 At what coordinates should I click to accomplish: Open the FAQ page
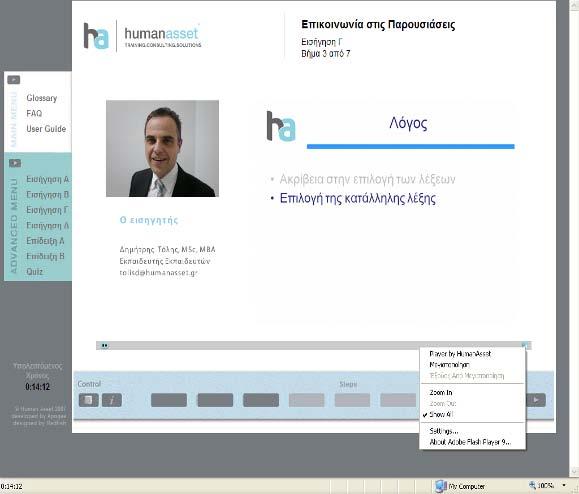point(34,113)
